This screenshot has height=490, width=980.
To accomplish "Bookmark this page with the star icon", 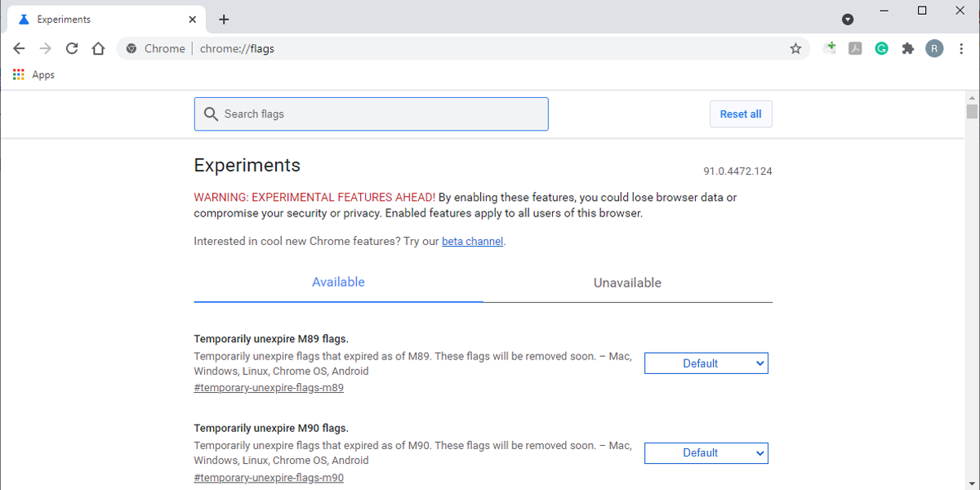I will (x=795, y=49).
